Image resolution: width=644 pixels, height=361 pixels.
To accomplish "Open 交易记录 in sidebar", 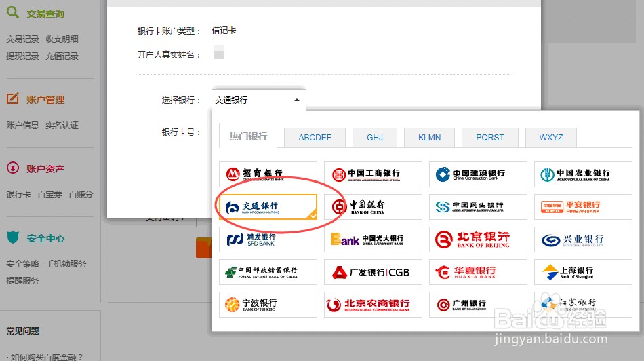I will pyautogui.click(x=22, y=39).
